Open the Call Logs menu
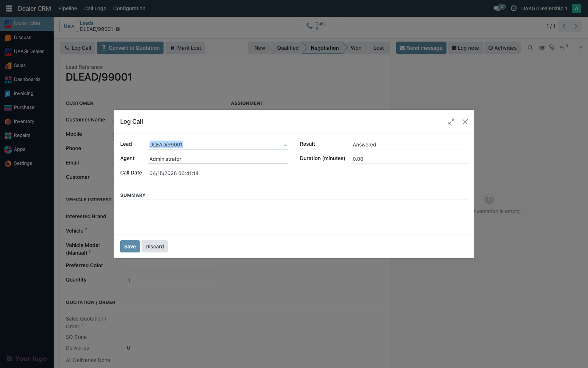Screen dimensions: 588x368 click(95, 8)
